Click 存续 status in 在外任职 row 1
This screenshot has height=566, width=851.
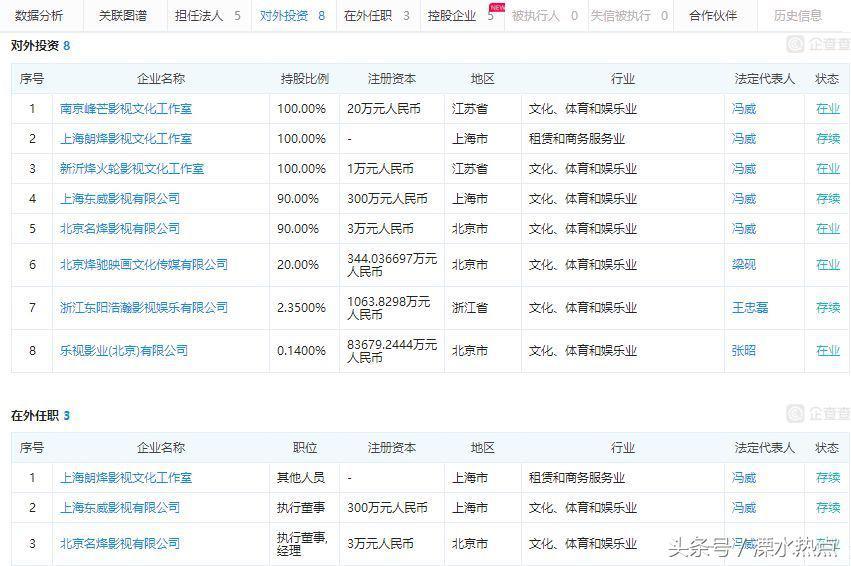tap(828, 478)
